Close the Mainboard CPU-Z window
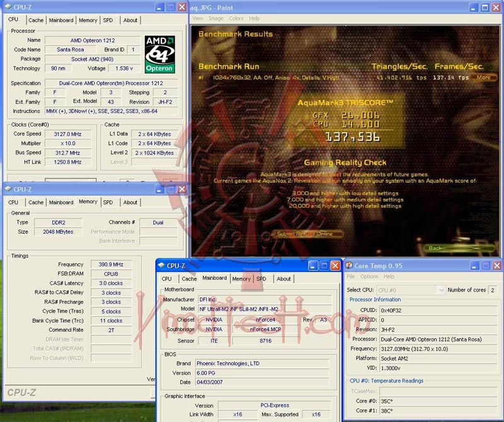504x422 pixels. point(335,265)
